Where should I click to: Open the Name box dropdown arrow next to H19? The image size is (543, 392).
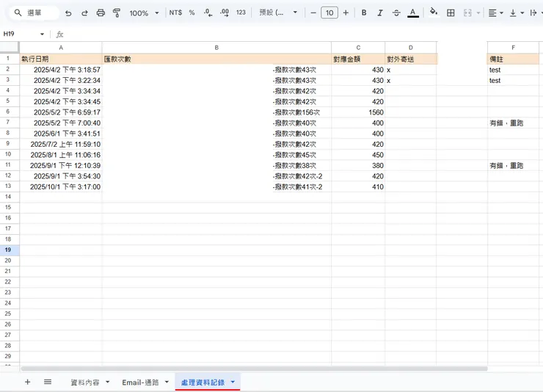[42, 34]
